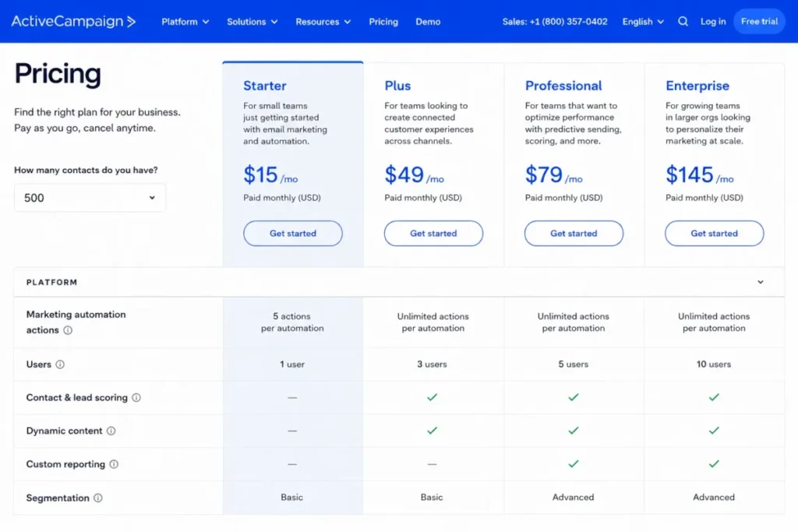The height and width of the screenshot is (532, 798).
Task: Go to Pricing in the navigation bar
Action: (383, 21)
